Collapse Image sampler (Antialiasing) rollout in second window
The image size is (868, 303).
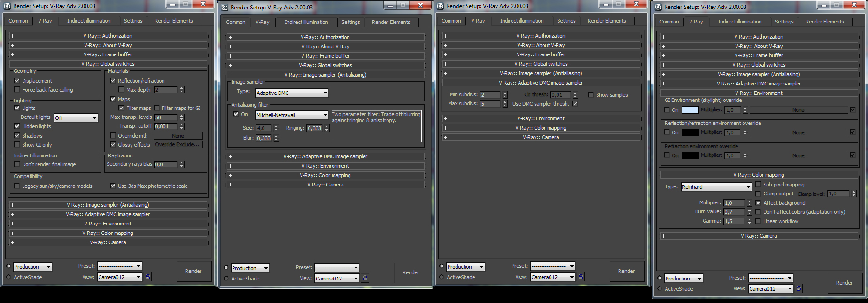pos(325,75)
